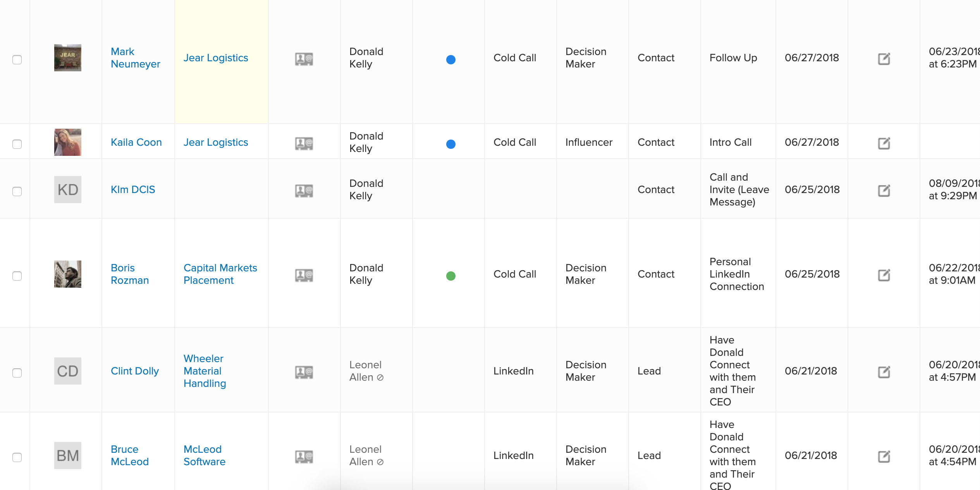Viewport: 980px width, 490px height.
Task: Click Leonel Allen owner in Clint Dolly row
Action: pyautogui.click(x=366, y=371)
